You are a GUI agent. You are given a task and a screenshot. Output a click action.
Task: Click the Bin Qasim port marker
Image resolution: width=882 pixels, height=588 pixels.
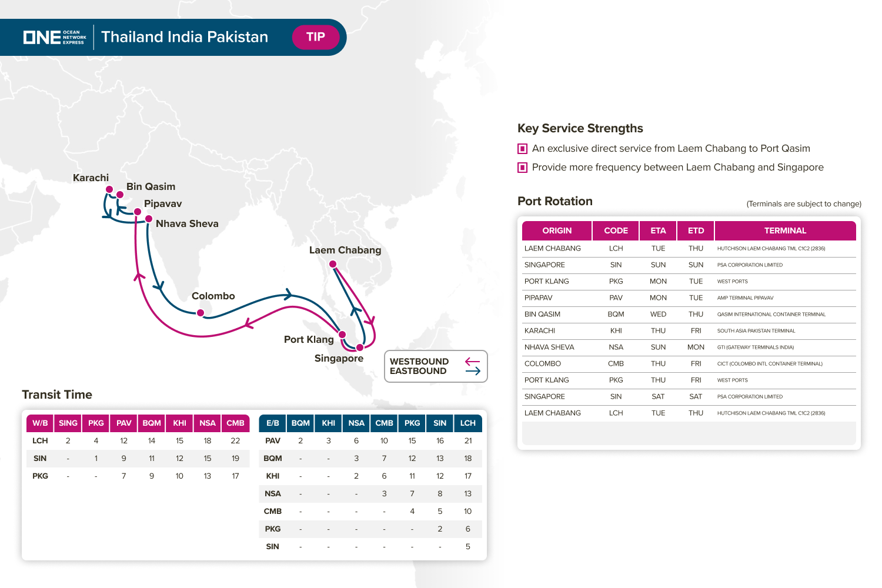pos(120,195)
